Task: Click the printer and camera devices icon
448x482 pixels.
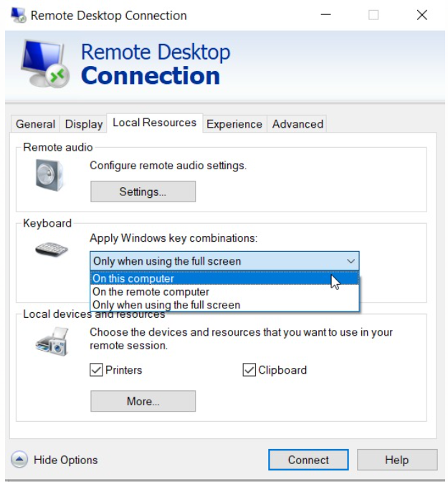Action: click(52, 341)
